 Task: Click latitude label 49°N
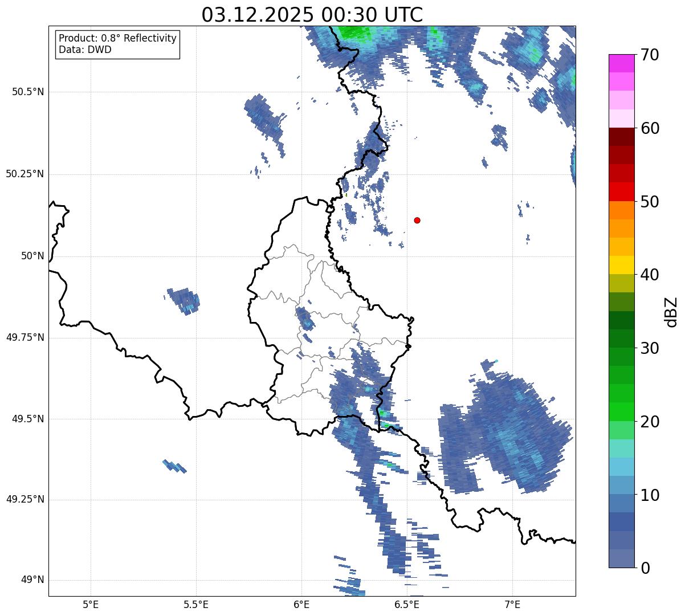(x=32, y=580)
